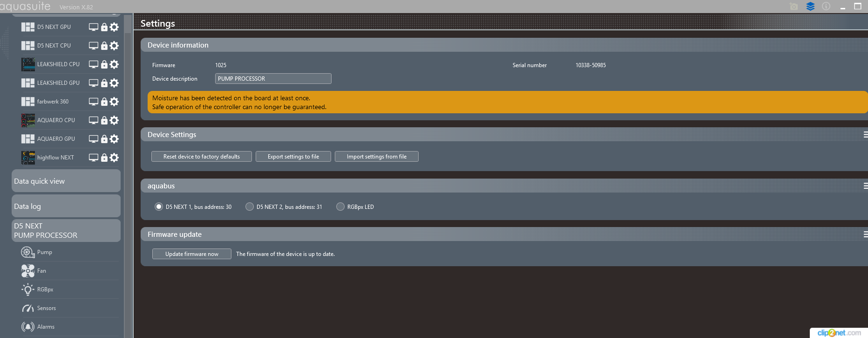868x338 pixels.
Task: Click the monitor icon for D5 NEXT GPU
Action: [x=94, y=27]
